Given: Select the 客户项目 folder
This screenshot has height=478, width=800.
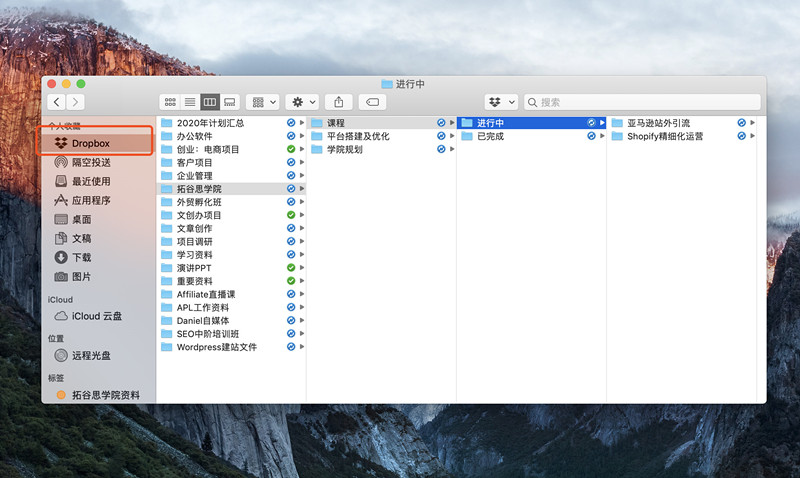Looking at the screenshot, I should point(231,162).
